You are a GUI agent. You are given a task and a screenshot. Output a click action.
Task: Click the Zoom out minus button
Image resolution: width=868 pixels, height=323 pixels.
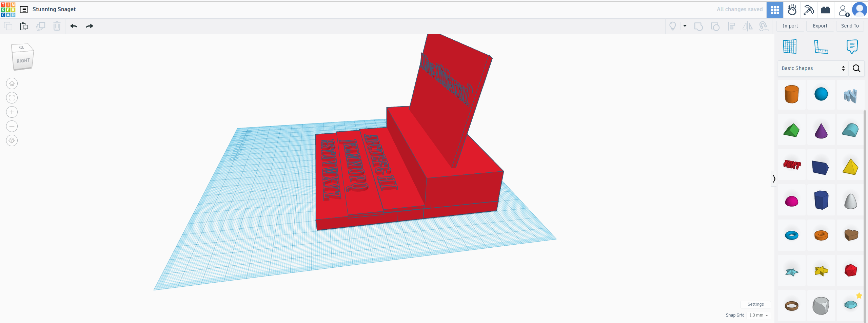click(12, 126)
